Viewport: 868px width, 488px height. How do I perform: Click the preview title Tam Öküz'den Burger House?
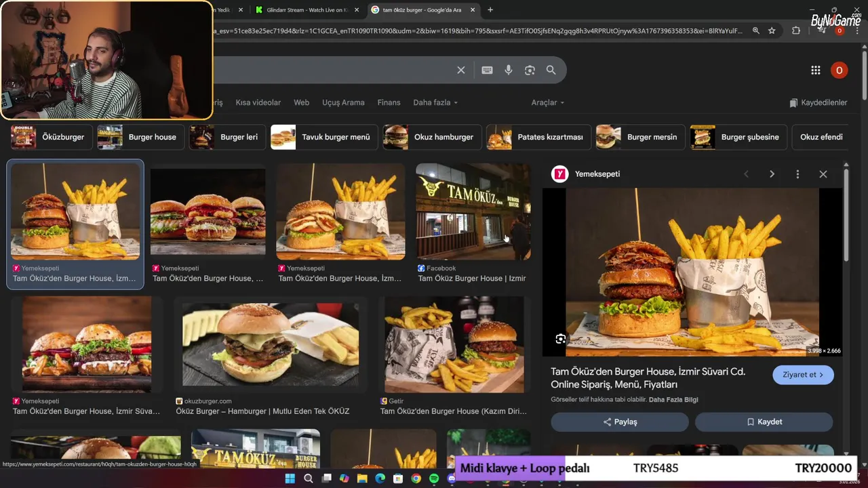click(648, 378)
